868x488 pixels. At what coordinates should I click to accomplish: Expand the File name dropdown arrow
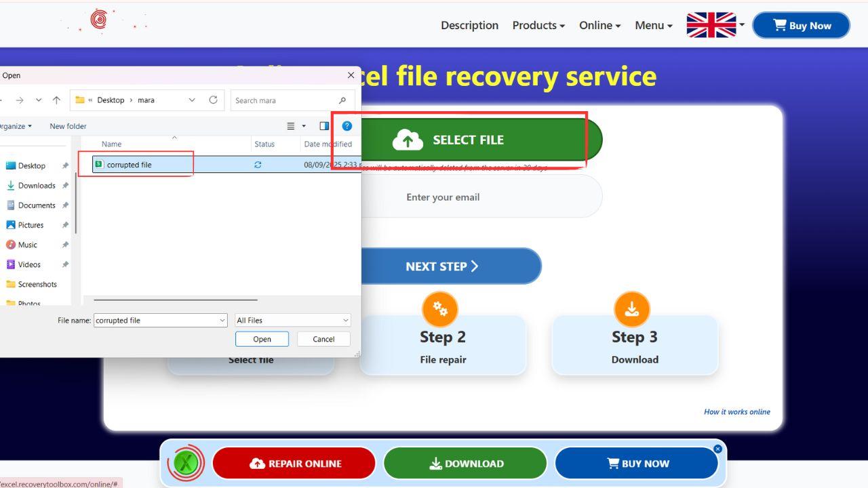click(222, 320)
